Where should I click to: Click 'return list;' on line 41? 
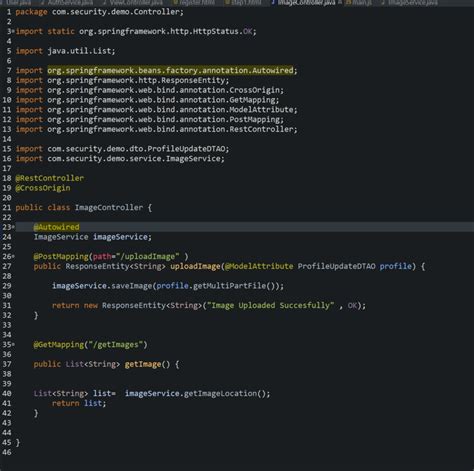point(79,403)
